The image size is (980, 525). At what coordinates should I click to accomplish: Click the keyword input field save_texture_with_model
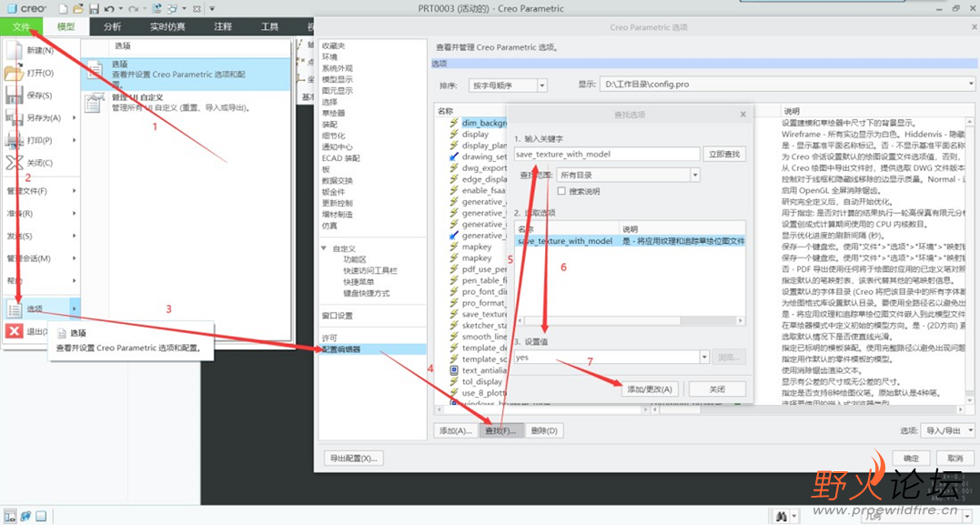(x=607, y=154)
